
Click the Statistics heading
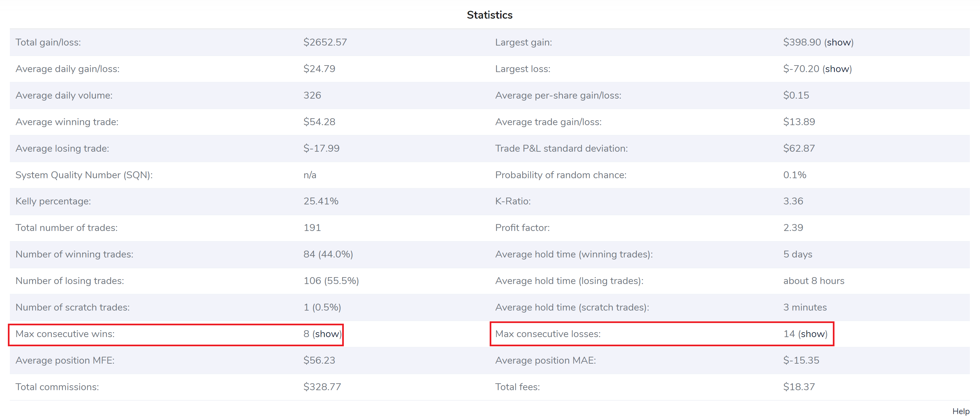point(490,15)
